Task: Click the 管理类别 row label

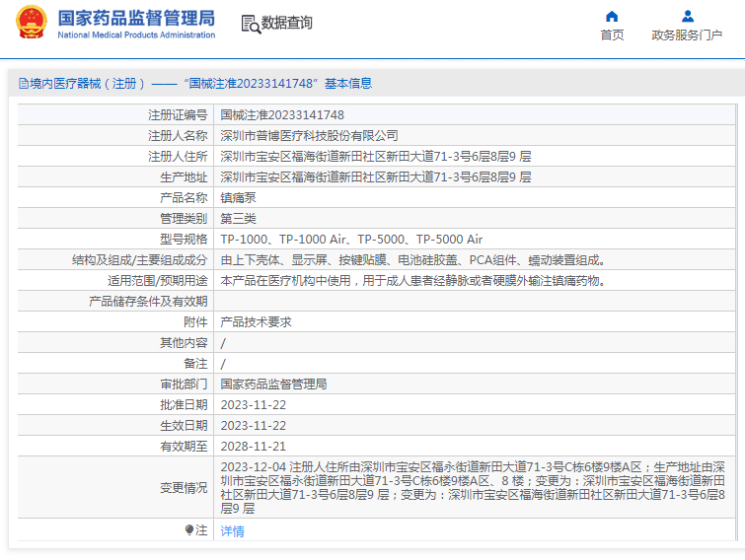Action: 184,219
